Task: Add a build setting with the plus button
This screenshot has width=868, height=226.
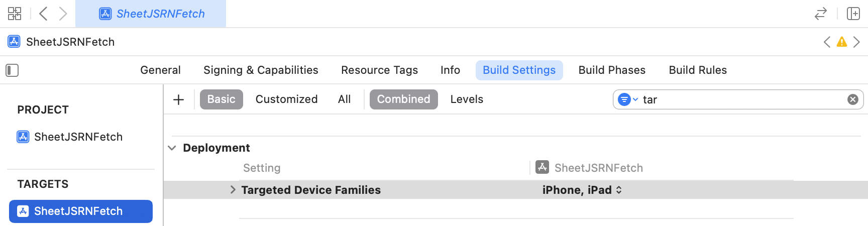Action: point(178,99)
